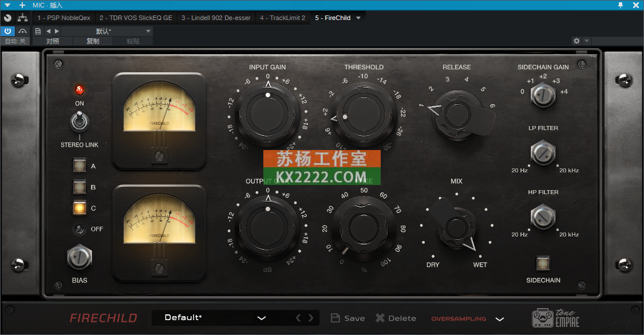This screenshot has width=644, height=335.
Task: Go to previous preset chevron in footer
Action: (299, 318)
